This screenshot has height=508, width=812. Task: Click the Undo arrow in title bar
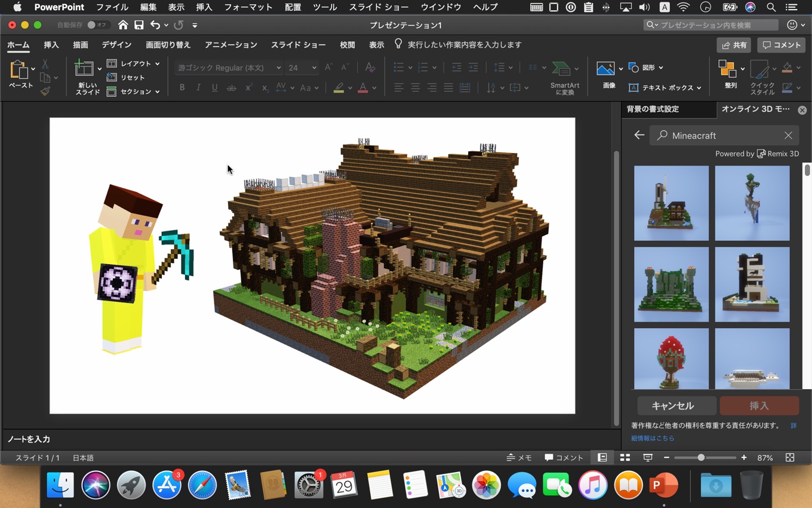coord(155,25)
